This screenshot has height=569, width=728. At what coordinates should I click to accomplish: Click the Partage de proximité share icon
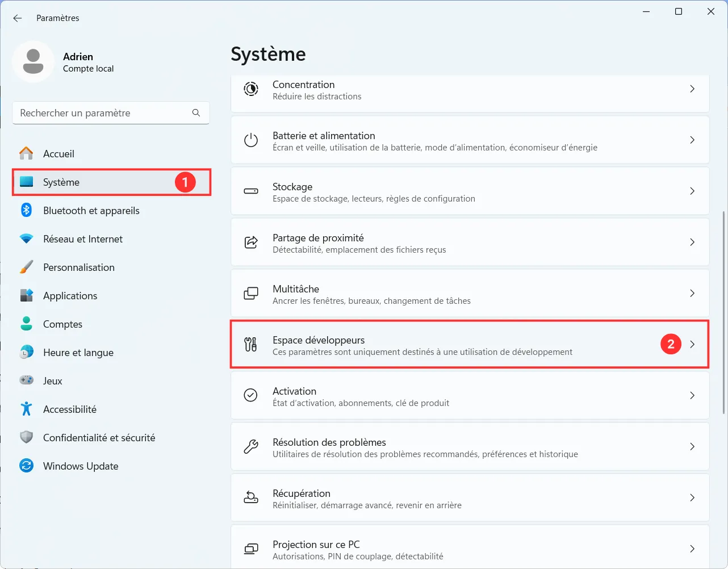251,242
